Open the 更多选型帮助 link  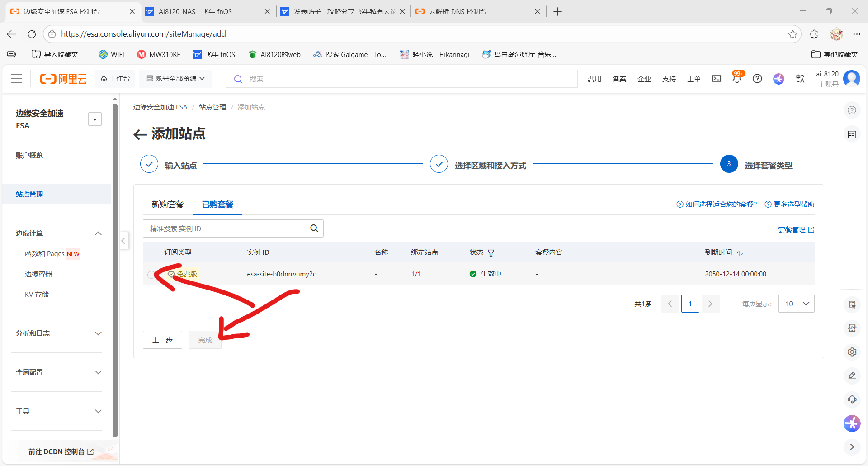click(789, 204)
